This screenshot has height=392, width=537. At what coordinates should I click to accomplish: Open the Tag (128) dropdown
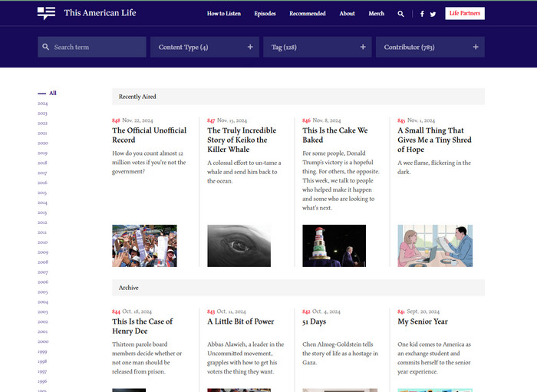tap(317, 47)
